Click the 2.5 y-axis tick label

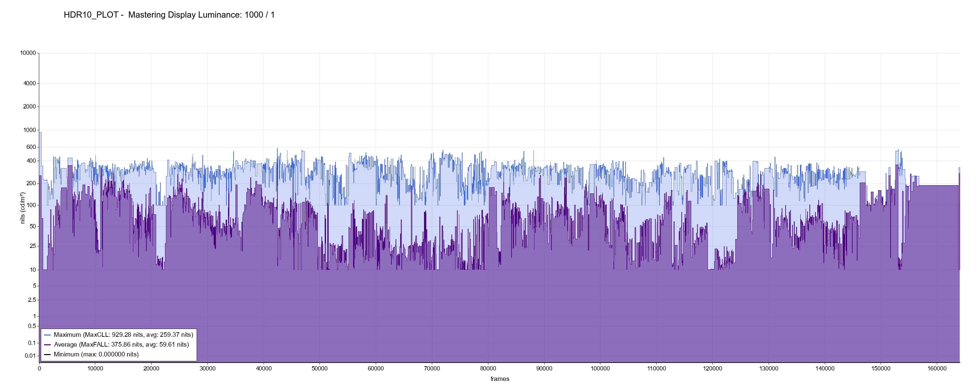32,300
